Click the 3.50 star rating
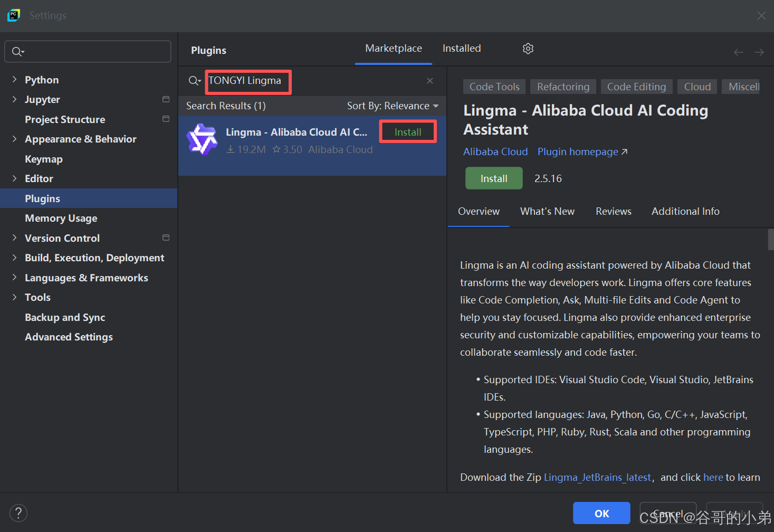Screen dimensions: 774x532 click(x=287, y=150)
